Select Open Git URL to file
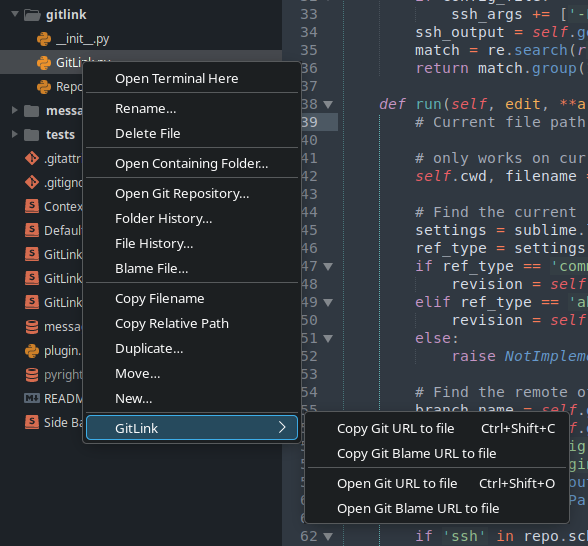Image resolution: width=588 pixels, height=546 pixels. [437, 484]
